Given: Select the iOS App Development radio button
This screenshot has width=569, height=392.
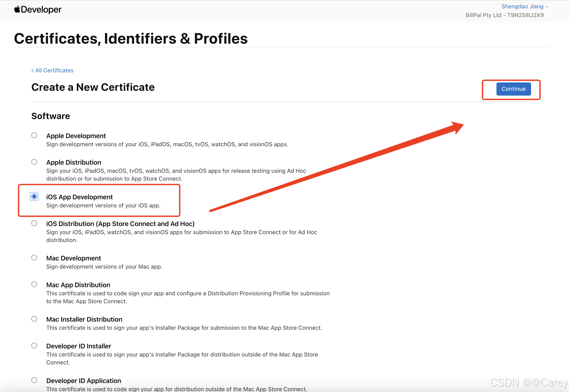Looking at the screenshot, I should click(34, 196).
